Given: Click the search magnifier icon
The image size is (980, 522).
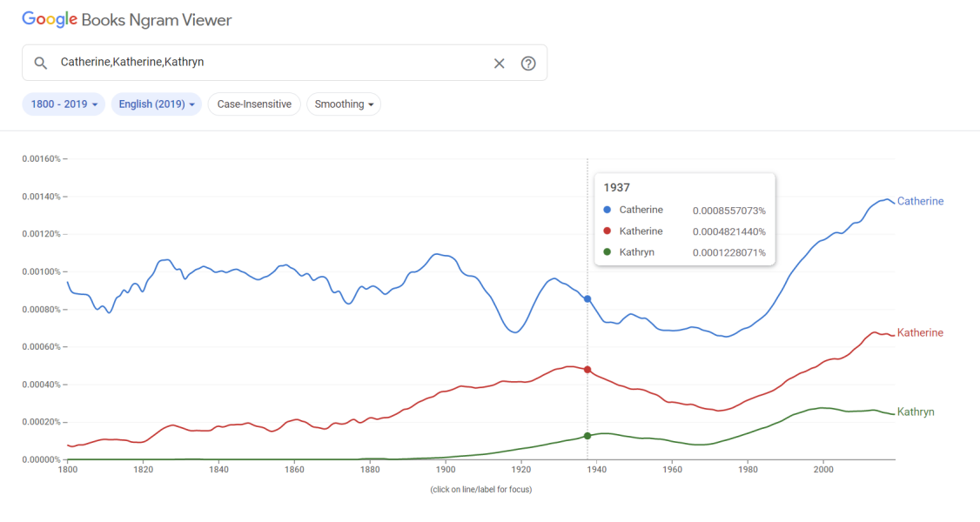Looking at the screenshot, I should (40, 63).
